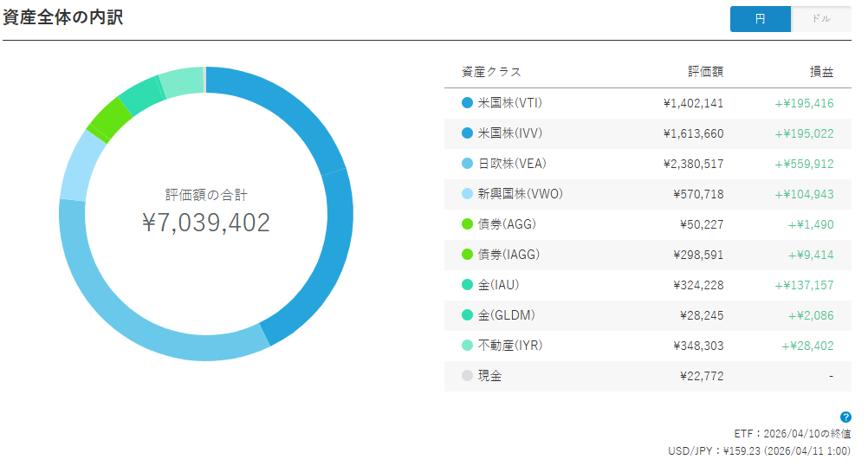Click the ¥7,039,402 total value text
The width and height of the screenshot is (868, 466).
click(206, 223)
